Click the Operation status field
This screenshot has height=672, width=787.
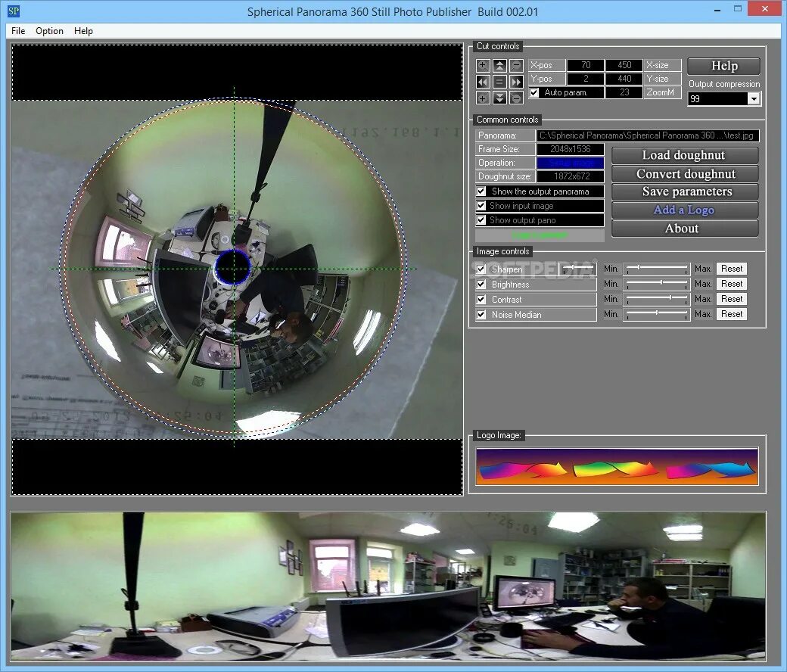570,163
